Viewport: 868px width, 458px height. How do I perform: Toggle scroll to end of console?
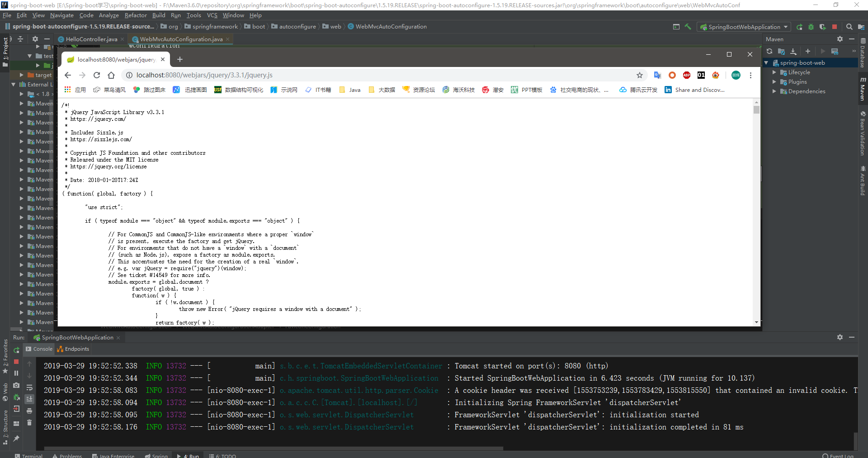coord(29,399)
